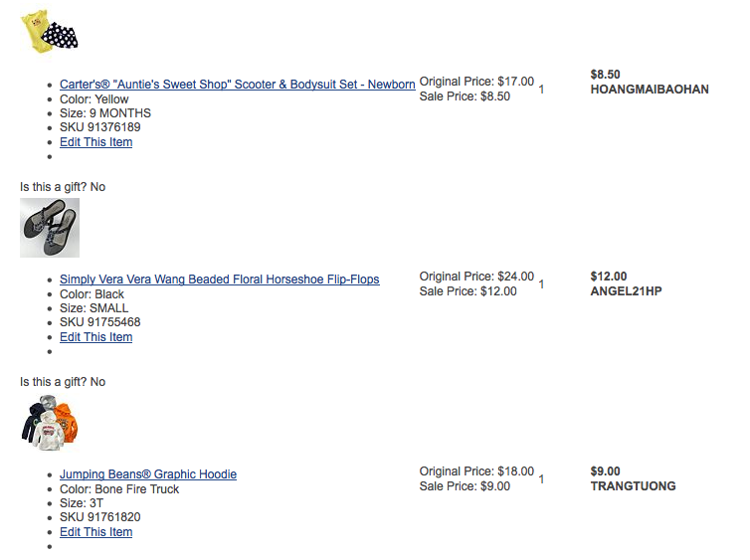Click SKU 91376189 text
750x560 pixels.
pyautogui.click(x=100, y=127)
